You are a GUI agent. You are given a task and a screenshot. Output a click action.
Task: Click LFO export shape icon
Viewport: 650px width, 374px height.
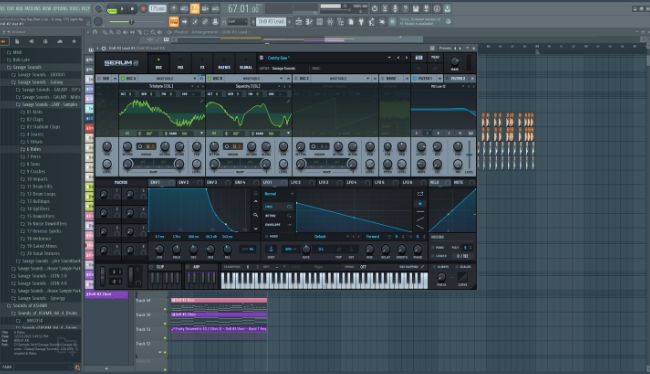click(x=420, y=194)
